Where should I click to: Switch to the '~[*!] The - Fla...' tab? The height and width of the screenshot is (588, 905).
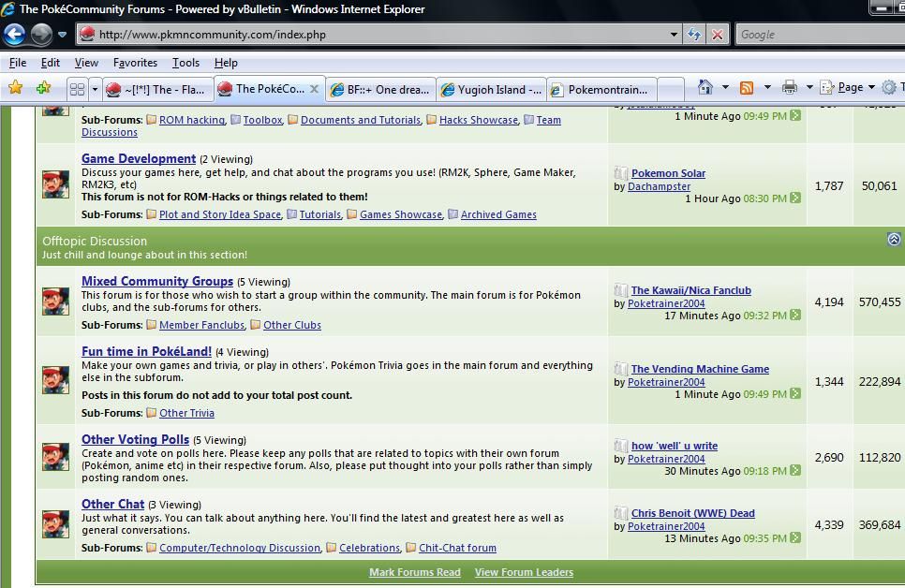156,90
